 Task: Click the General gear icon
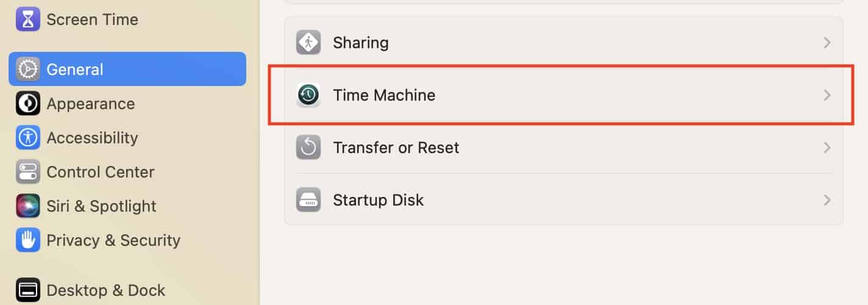[x=28, y=70]
